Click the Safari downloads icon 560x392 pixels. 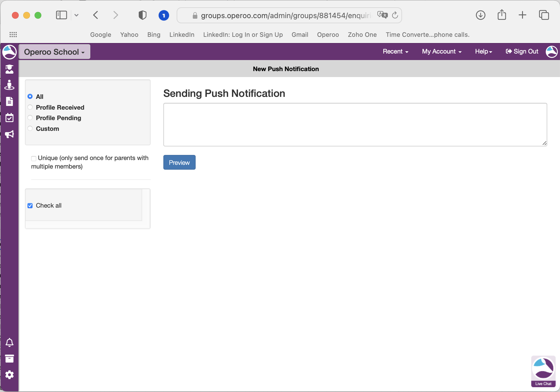pos(480,15)
